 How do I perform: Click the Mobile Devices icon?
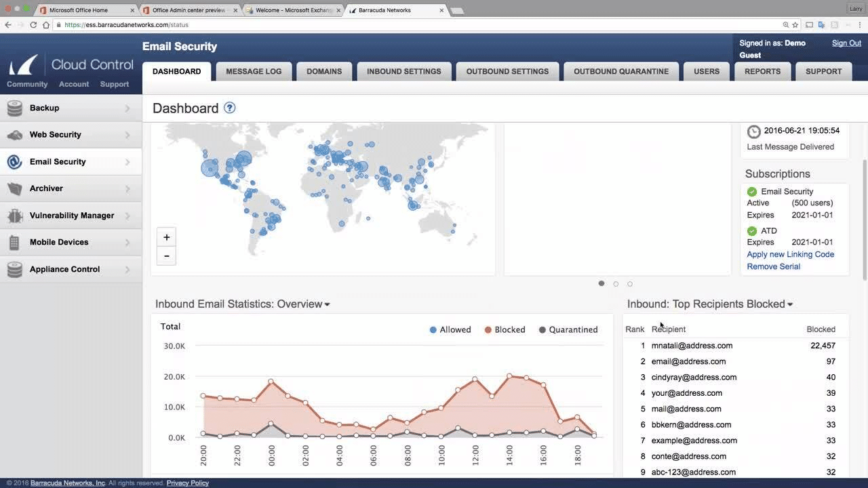(x=15, y=242)
